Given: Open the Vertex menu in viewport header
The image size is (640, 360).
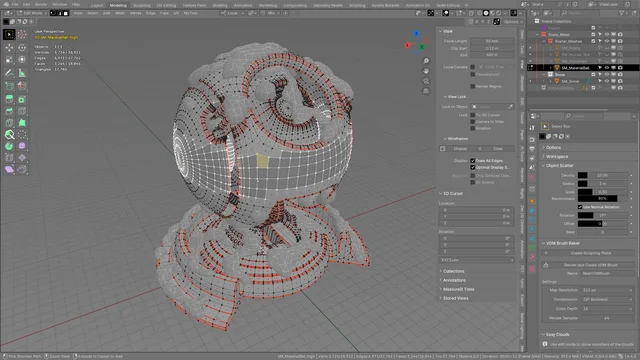Looking at the screenshot, I should [135, 13].
